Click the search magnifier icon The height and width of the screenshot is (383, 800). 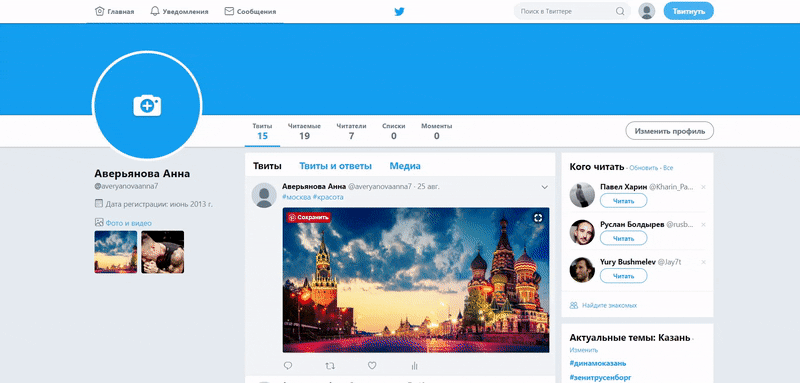[620, 11]
